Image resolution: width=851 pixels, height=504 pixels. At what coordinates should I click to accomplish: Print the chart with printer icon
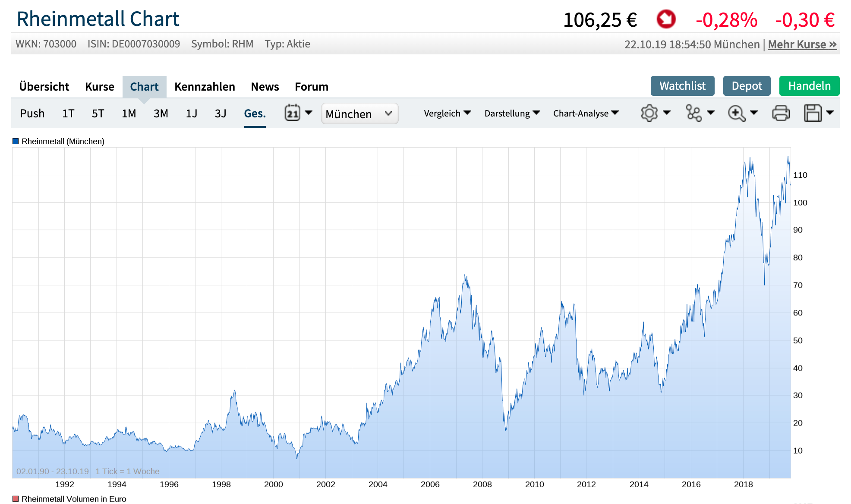(x=781, y=113)
